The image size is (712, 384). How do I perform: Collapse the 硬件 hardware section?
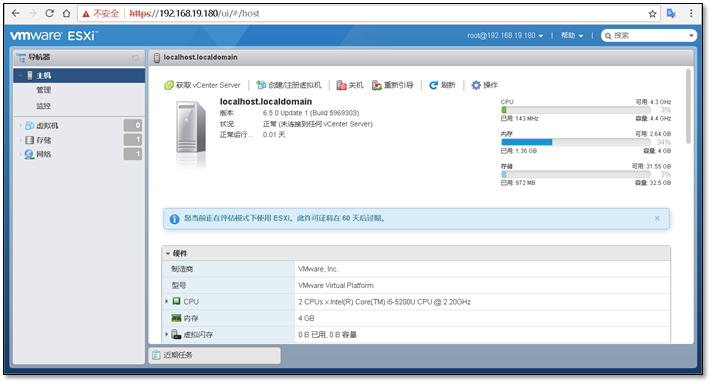[x=168, y=253]
